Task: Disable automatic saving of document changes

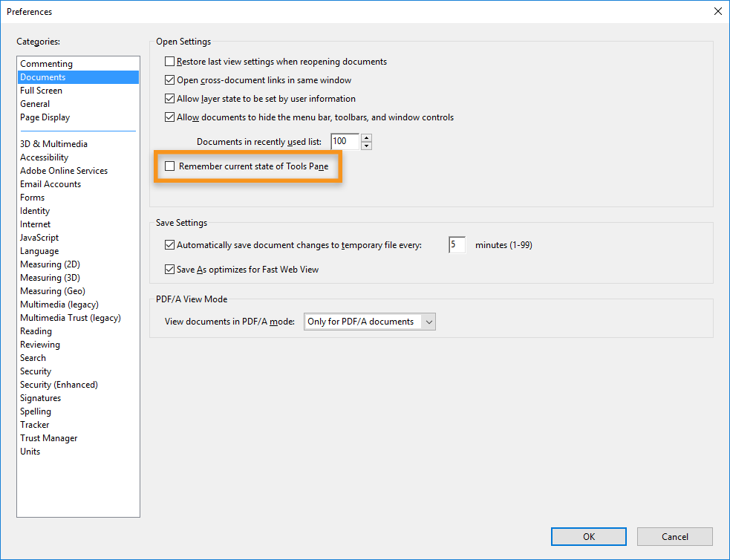Action: [x=170, y=244]
